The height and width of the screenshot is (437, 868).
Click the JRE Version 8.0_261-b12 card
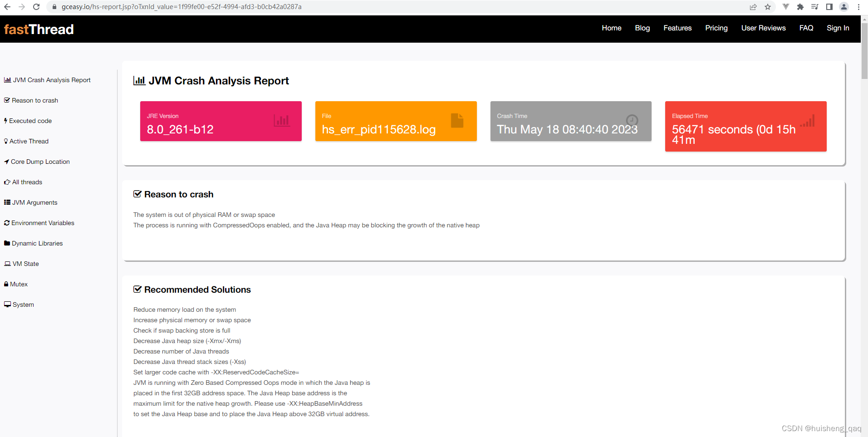click(x=221, y=121)
